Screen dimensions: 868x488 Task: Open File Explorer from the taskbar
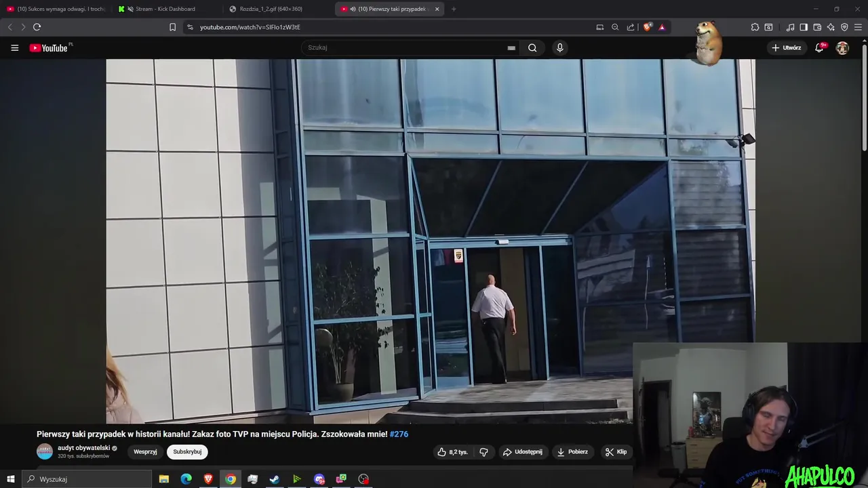163,479
